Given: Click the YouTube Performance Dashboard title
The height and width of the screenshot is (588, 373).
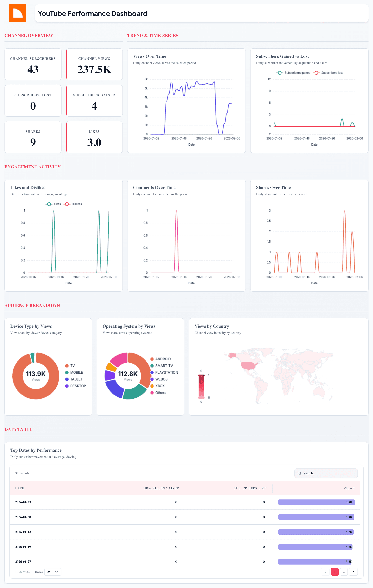Looking at the screenshot, I should (93, 13).
